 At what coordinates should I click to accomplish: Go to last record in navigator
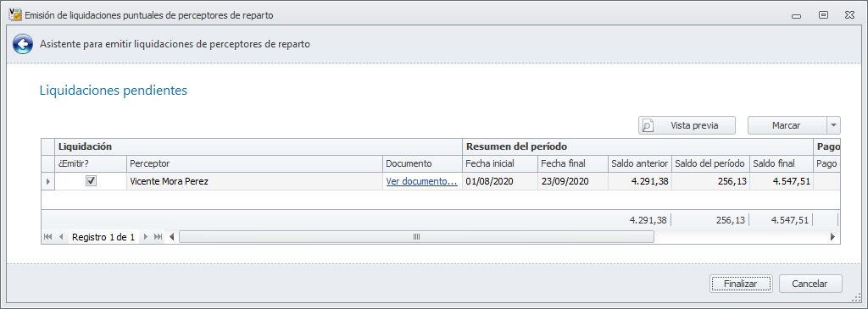tap(159, 236)
